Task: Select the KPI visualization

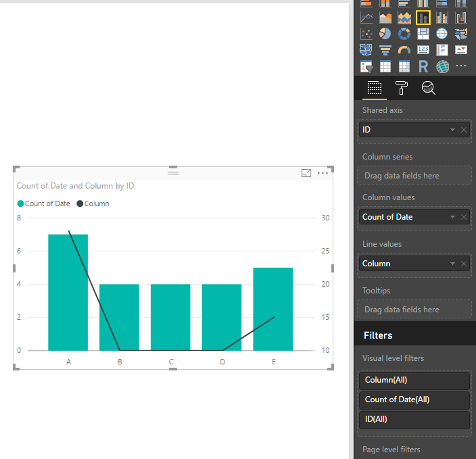Action: click(x=461, y=50)
